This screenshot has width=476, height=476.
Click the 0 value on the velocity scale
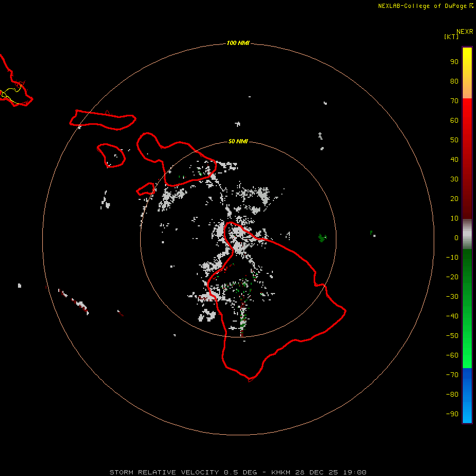click(456, 237)
